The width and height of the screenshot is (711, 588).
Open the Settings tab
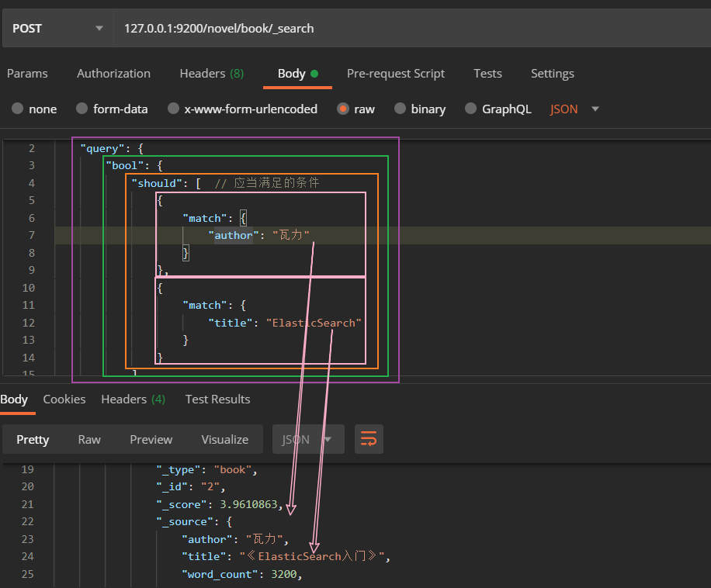tap(553, 74)
